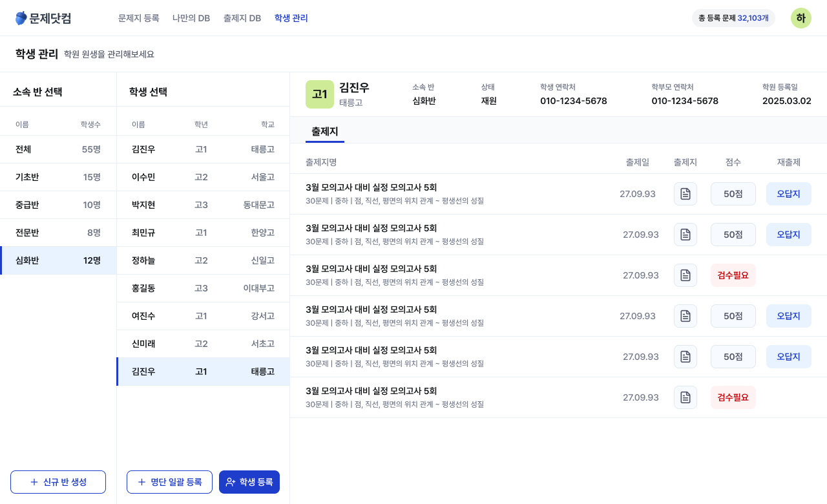Select 학생 관리 in the top navigation

click(291, 18)
